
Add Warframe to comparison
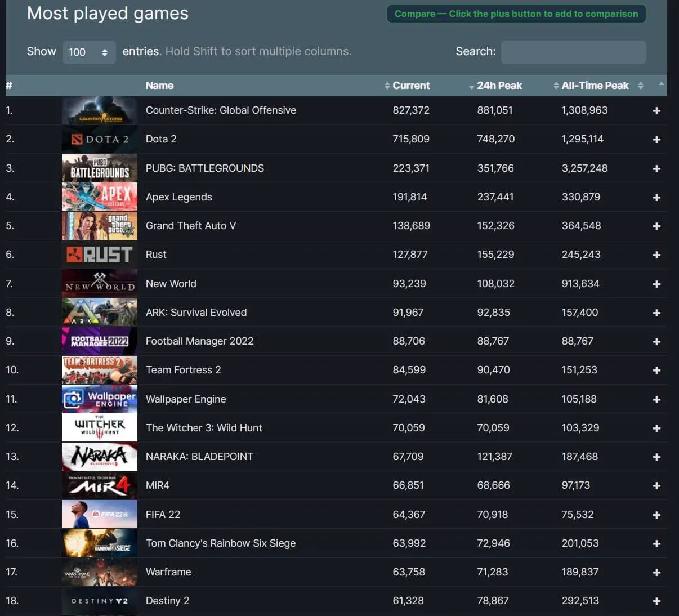(656, 573)
